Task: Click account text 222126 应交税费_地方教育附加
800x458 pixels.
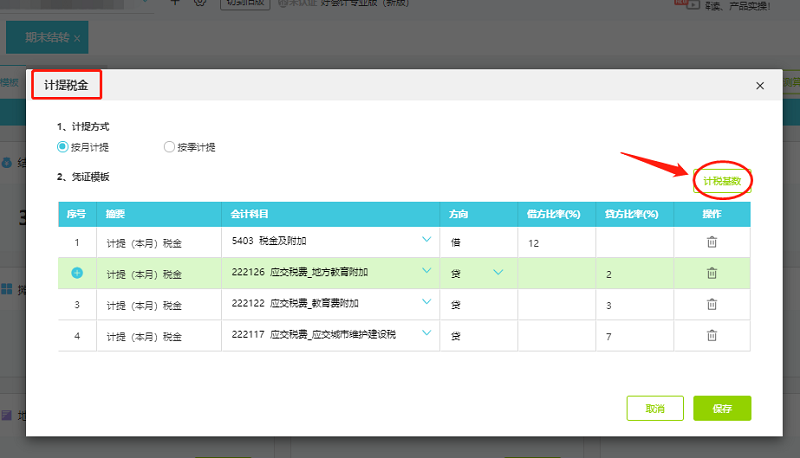Action: coord(299,272)
